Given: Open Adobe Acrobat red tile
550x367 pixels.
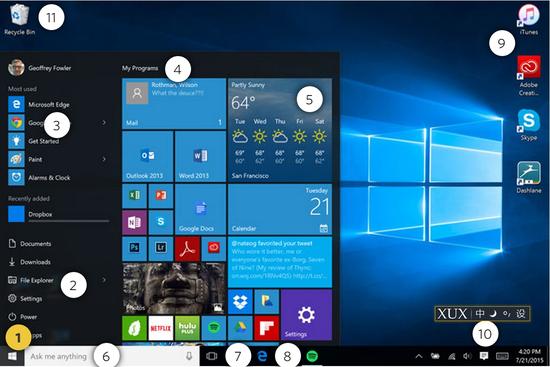Looking at the screenshot, I should (x=187, y=249).
